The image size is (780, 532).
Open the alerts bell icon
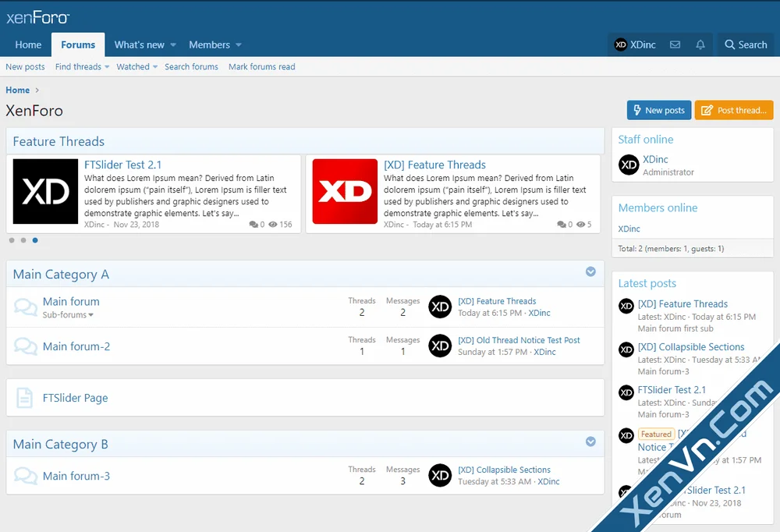point(700,44)
